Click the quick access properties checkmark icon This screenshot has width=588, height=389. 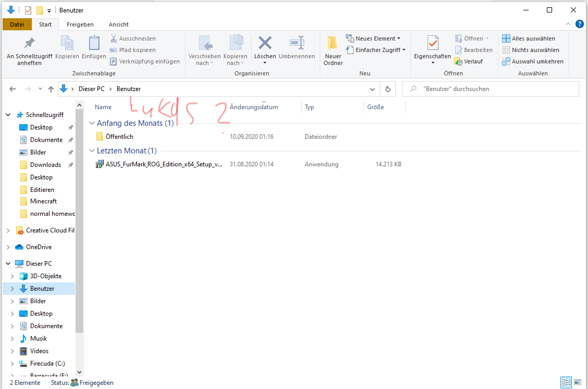click(x=28, y=10)
